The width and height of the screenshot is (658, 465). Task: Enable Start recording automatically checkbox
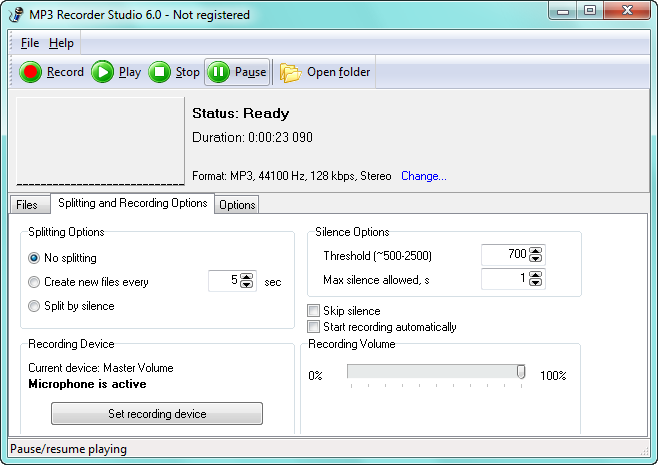313,327
